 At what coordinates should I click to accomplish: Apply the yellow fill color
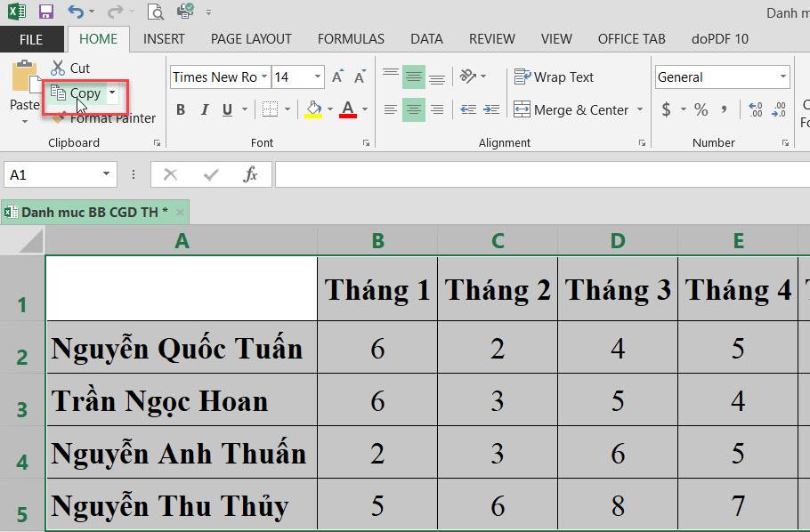point(313,110)
